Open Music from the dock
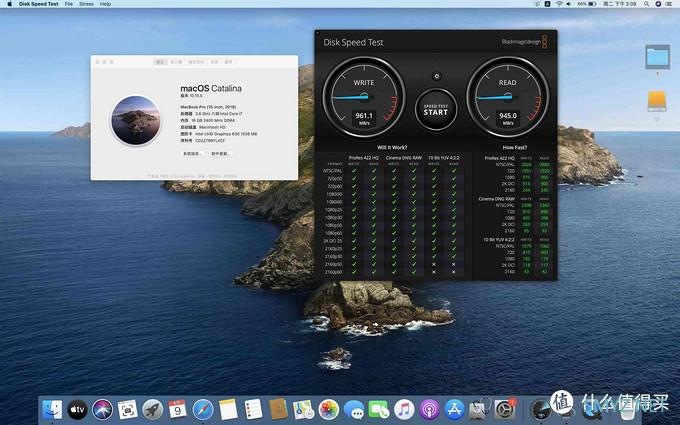The height and width of the screenshot is (425, 680). click(x=404, y=409)
